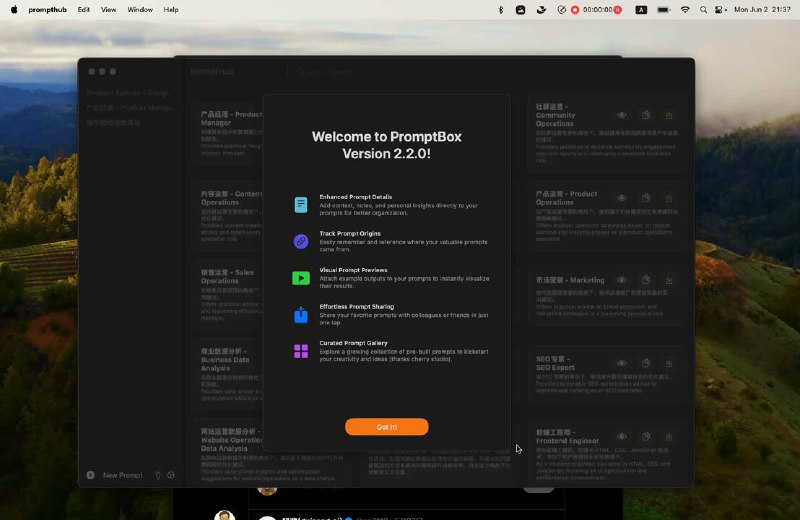The height and width of the screenshot is (520, 800).
Task: Open the Edit menu
Action: click(84, 9)
